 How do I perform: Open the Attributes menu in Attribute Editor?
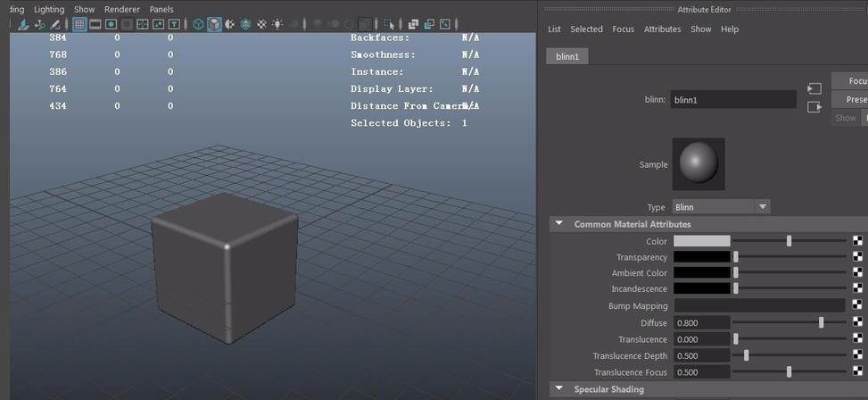[x=662, y=29]
